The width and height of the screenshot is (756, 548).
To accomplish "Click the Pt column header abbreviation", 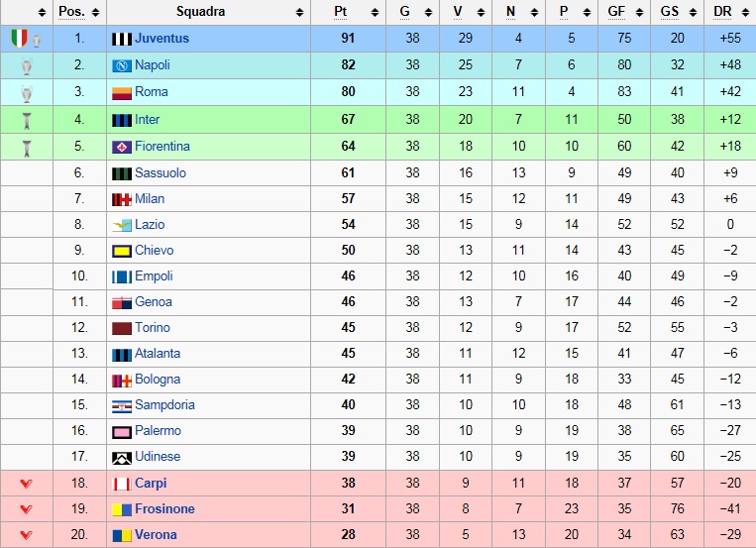I will [x=341, y=12].
